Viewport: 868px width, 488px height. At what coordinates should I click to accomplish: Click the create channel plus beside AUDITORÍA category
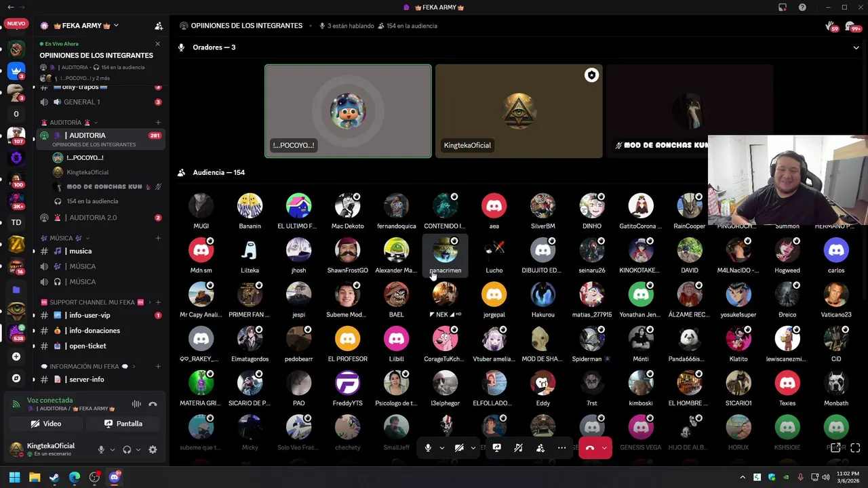coord(158,123)
